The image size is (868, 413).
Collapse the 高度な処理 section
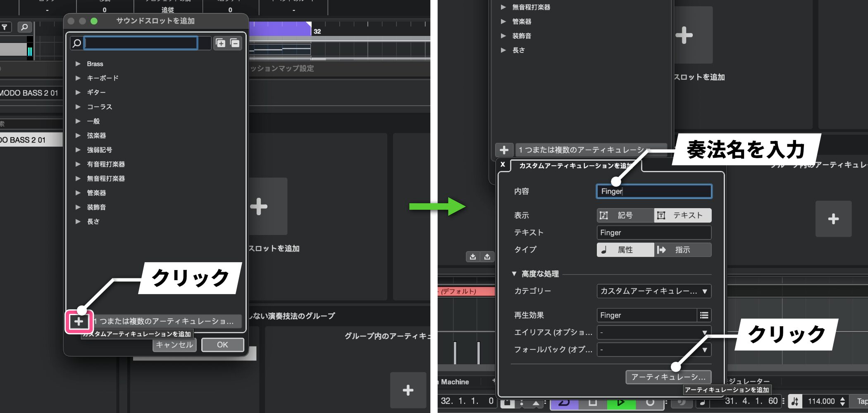coord(514,274)
